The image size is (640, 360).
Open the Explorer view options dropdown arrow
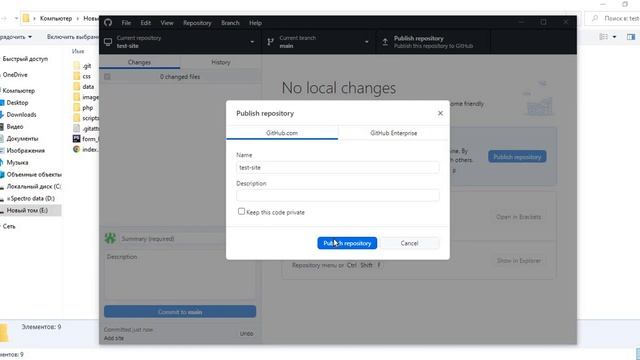pyautogui.click(x=614, y=37)
